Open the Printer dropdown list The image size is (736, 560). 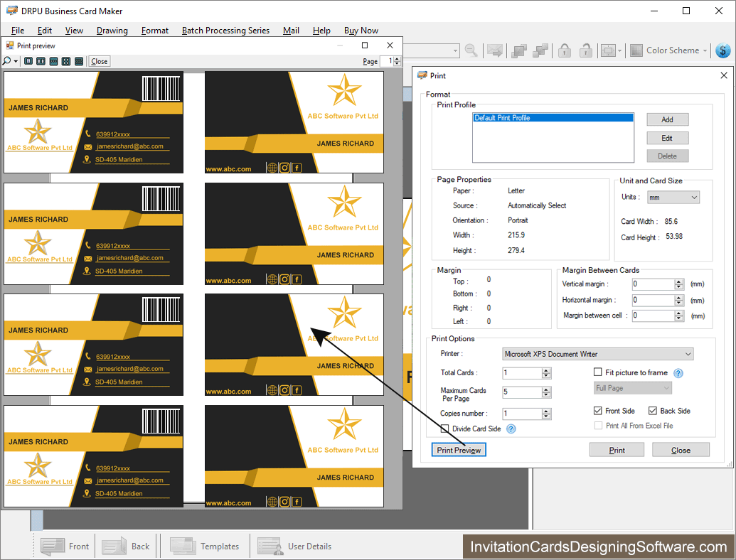tap(597, 354)
